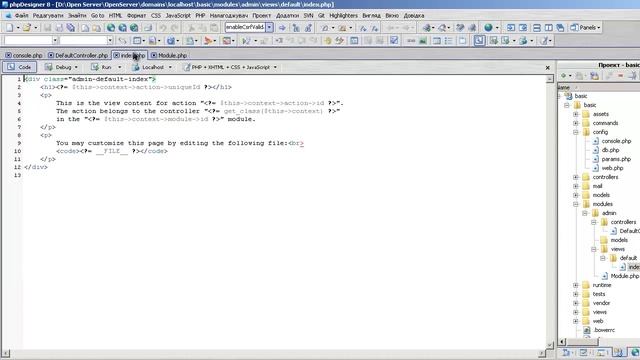Screen dimensions: 640x360
Task: Collapse the modules folder node
Action: (x=576, y=204)
